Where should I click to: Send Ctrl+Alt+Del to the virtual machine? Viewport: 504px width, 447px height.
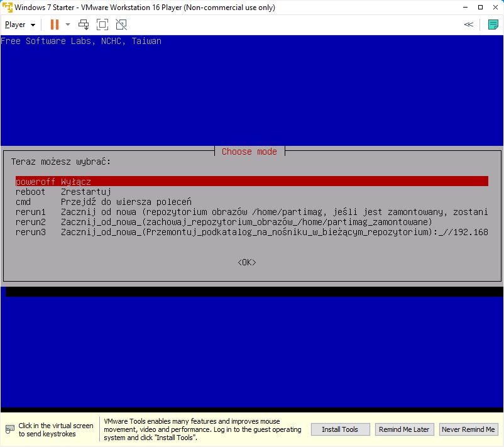[84, 25]
